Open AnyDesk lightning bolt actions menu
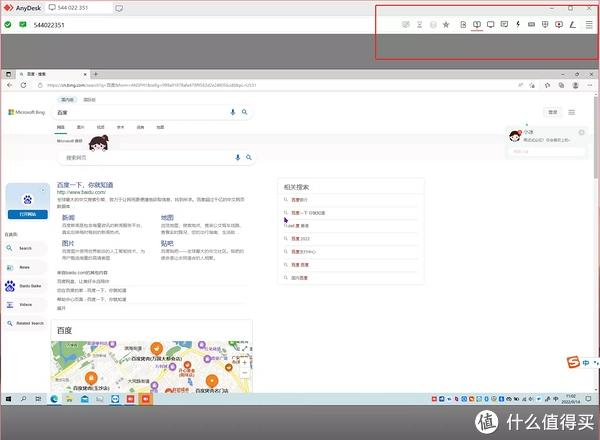This screenshot has height=440, width=600. click(518, 24)
